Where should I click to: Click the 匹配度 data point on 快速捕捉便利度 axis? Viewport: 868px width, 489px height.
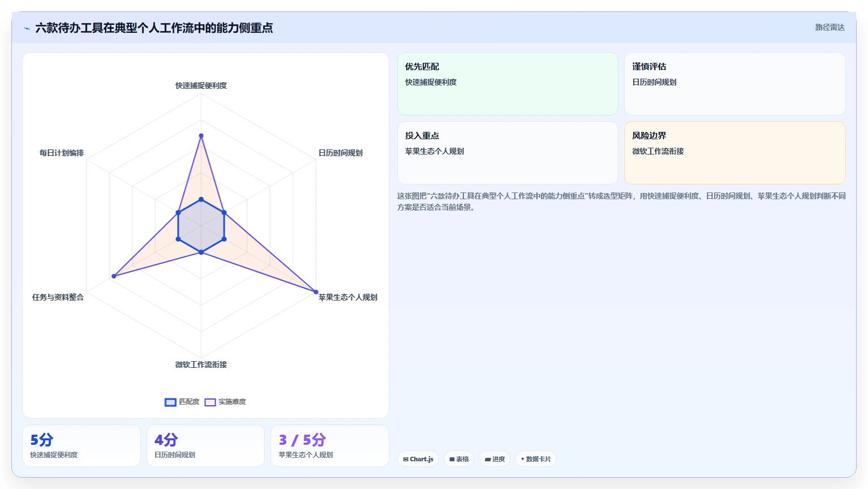(x=201, y=200)
